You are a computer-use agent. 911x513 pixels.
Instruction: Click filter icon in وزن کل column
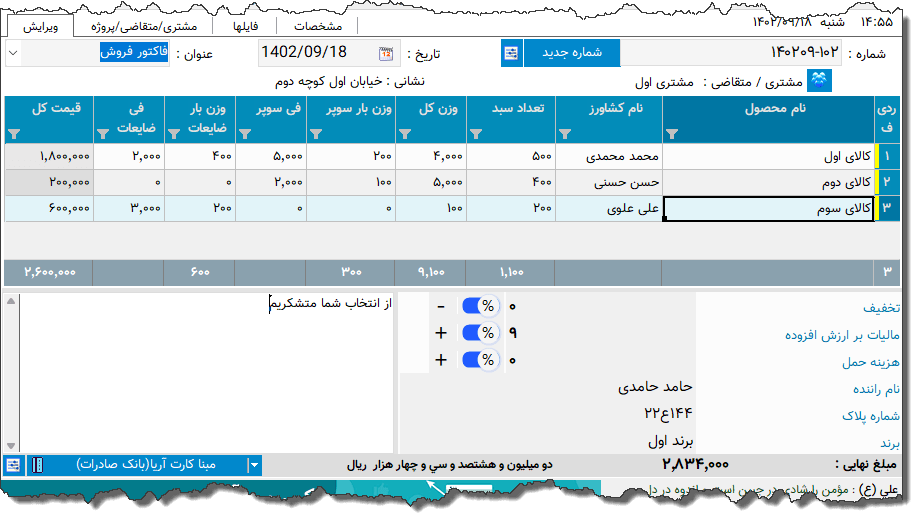[405, 134]
